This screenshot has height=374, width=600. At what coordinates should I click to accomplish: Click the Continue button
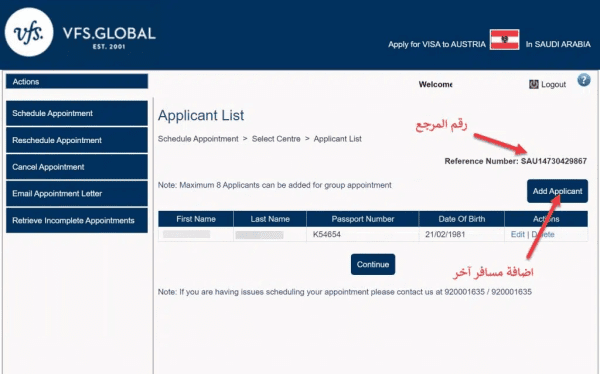pos(373,264)
